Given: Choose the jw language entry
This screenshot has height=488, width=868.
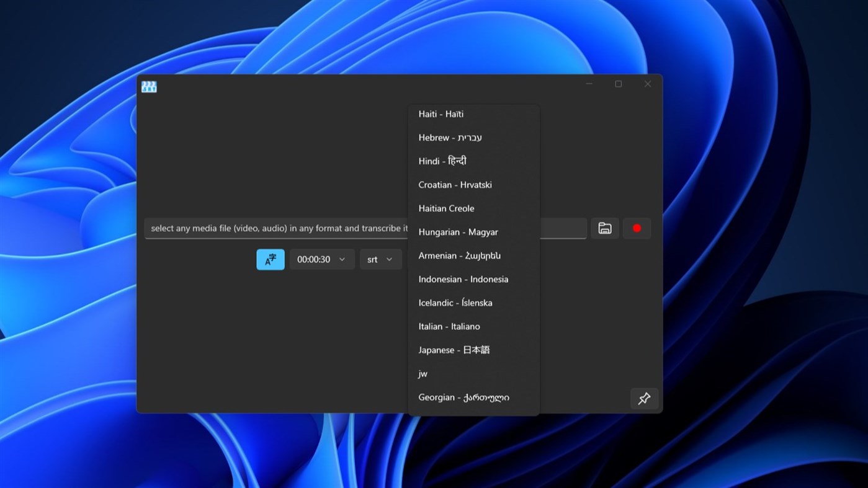Looking at the screenshot, I should (423, 373).
